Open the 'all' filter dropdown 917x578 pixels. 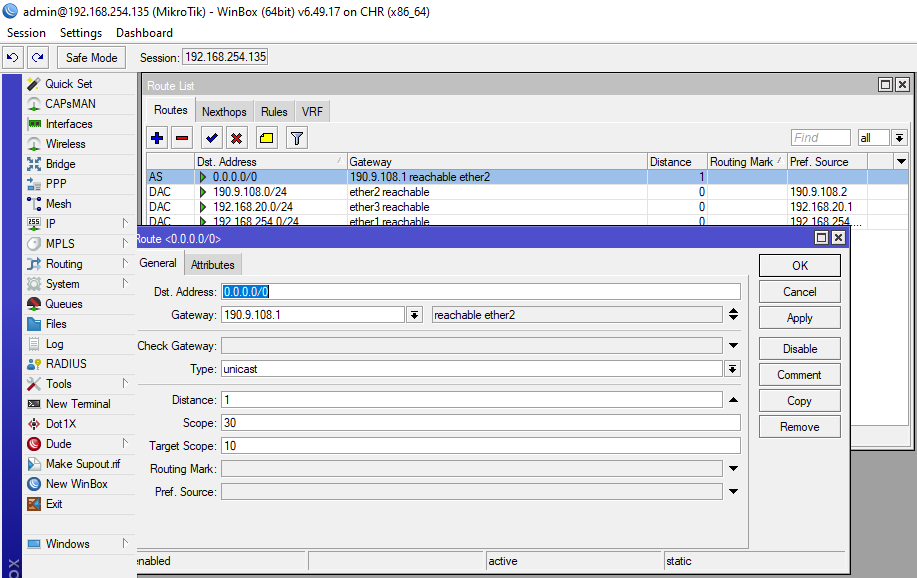pyautogui.click(x=899, y=137)
